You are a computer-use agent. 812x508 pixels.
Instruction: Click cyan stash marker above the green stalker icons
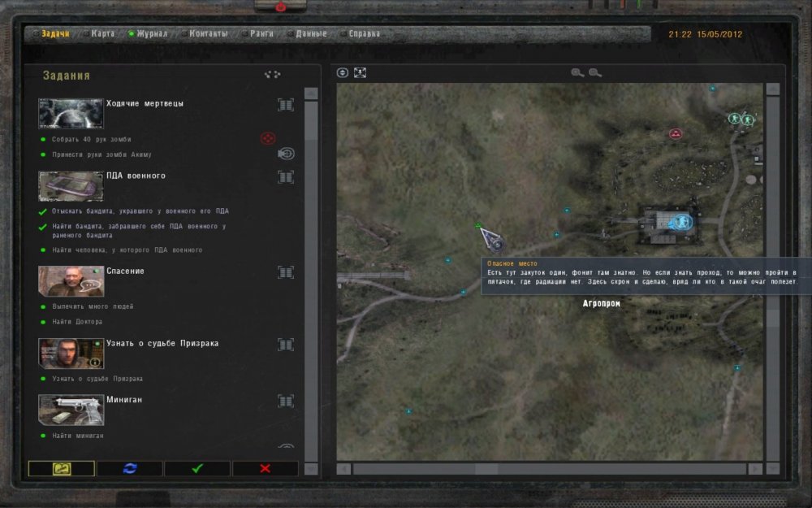pyautogui.click(x=713, y=89)
